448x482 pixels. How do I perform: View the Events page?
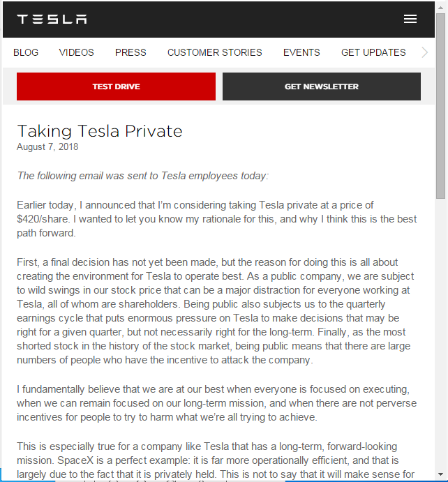pyautogui.click(x=301, y=52)
